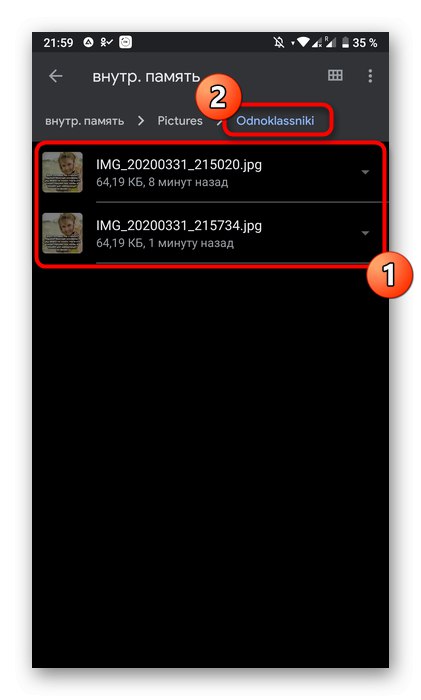The image size is (421, 700).
Task: Tap the battery status icon
Action: tap(345, 42)
